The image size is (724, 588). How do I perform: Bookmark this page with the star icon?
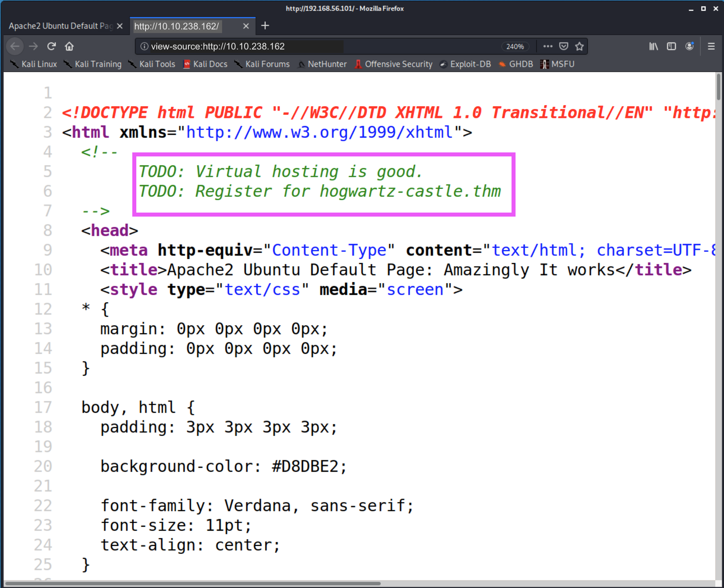pyautogui.click(x=579, y=47)
